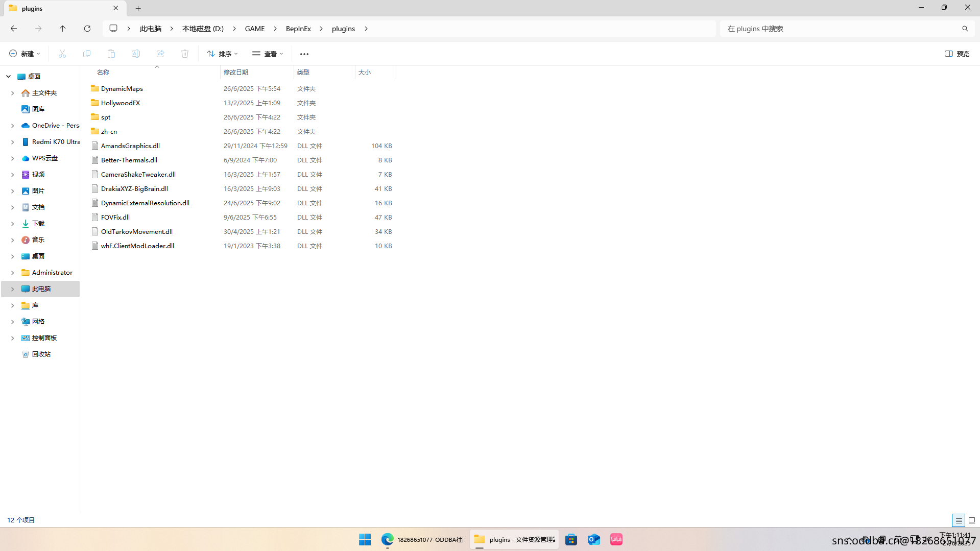Image resolution: width=980 pixels, height=551 pixels.
Task: Close the plugins tab
Action: tap(116, 8)
